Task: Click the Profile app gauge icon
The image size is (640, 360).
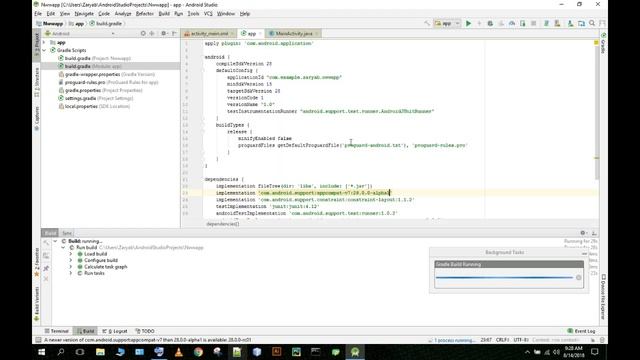Action: tap(512, 24)
